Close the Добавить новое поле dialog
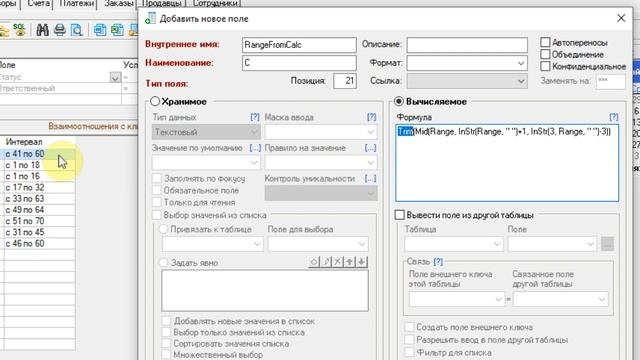This screenshot has height=360, width=640. click(621, 18)
